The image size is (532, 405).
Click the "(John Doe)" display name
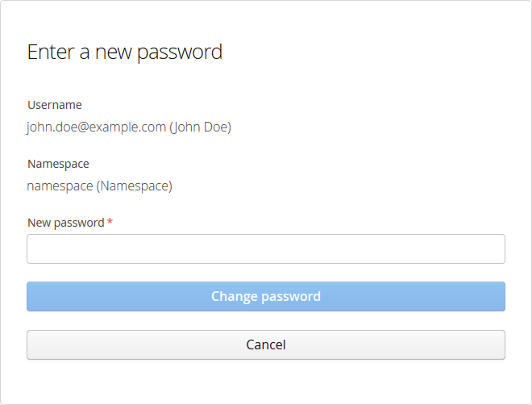coord(201,127)
